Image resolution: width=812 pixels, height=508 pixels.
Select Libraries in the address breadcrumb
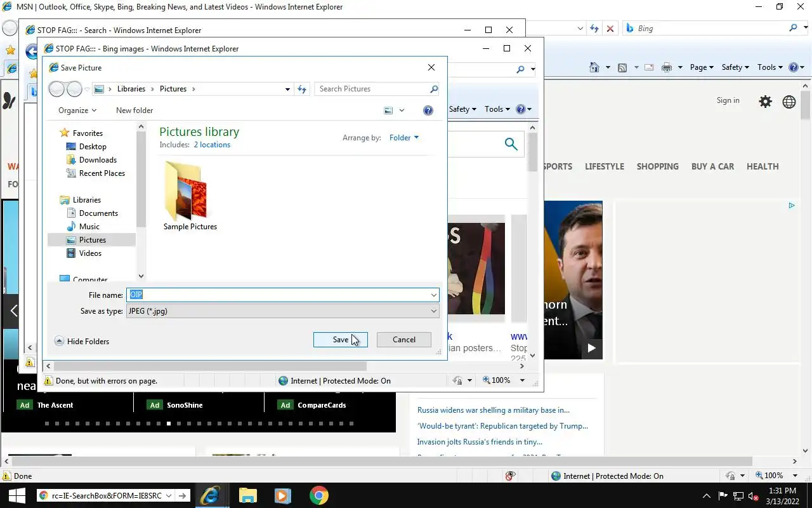click(131, 89)
